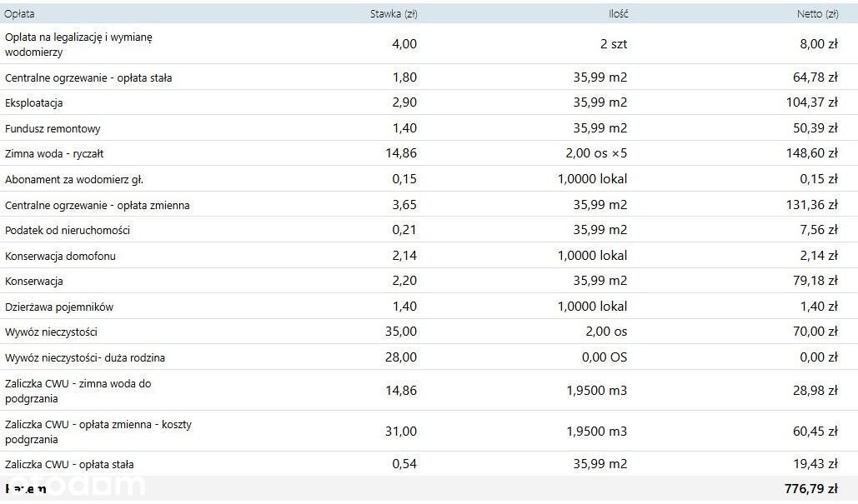Select the Eksploatacja row label
858x504 pixels.
tap(34, 102)
